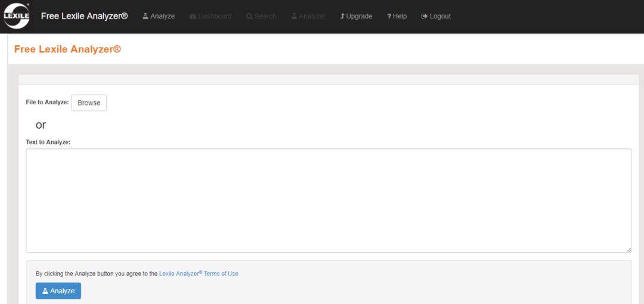Open the Free Lexile Analyzer navbar brand link

(x=84, y=16)
